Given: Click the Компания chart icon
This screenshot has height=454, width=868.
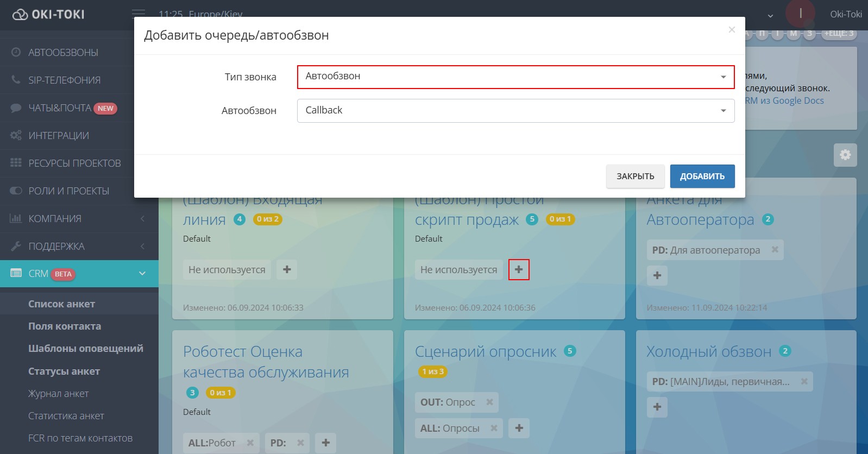Looking at the screenshot, I should coord(16,218).
